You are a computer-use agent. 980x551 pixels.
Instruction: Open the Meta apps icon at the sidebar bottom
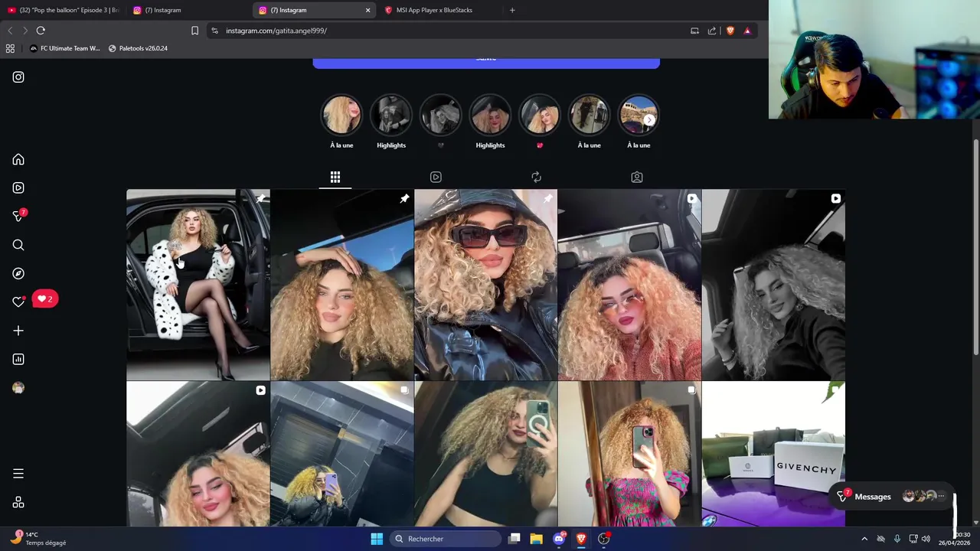click(18, 502)
